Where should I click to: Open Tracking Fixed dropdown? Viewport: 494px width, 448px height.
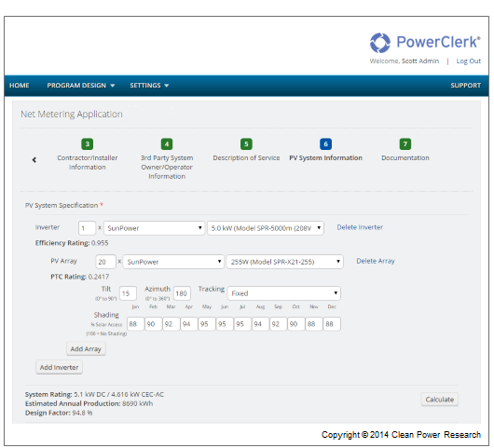point(284,293)
